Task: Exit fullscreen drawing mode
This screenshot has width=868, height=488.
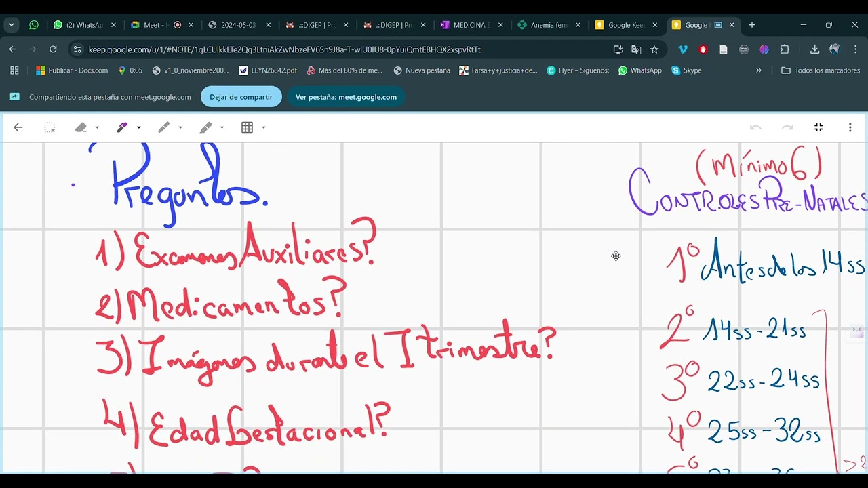Action: tap(818, 127)
